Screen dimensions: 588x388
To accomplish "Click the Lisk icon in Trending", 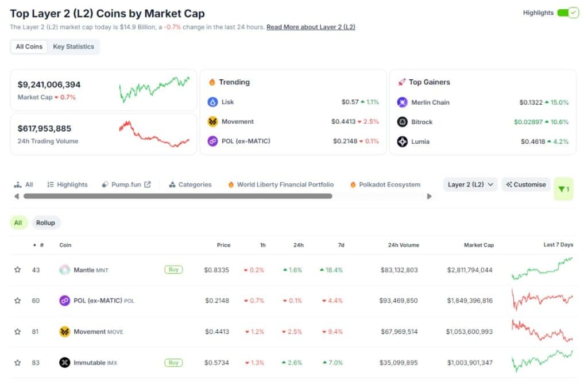I will 212,102.
